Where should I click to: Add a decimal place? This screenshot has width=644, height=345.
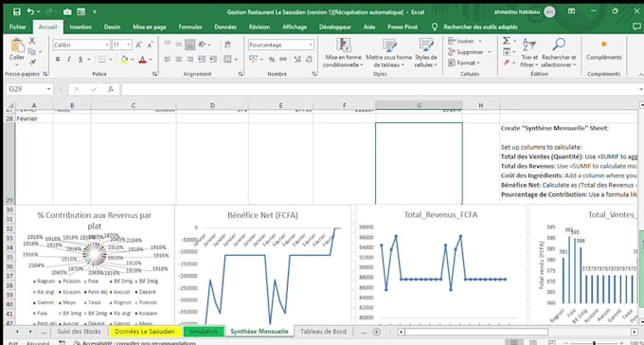297,60
